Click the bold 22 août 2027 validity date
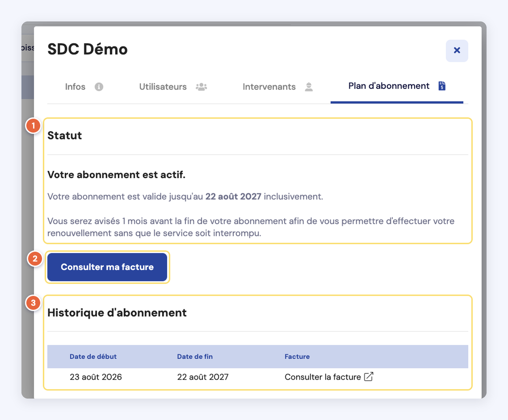This screenshot has height=420, width=508. point(233,196)
